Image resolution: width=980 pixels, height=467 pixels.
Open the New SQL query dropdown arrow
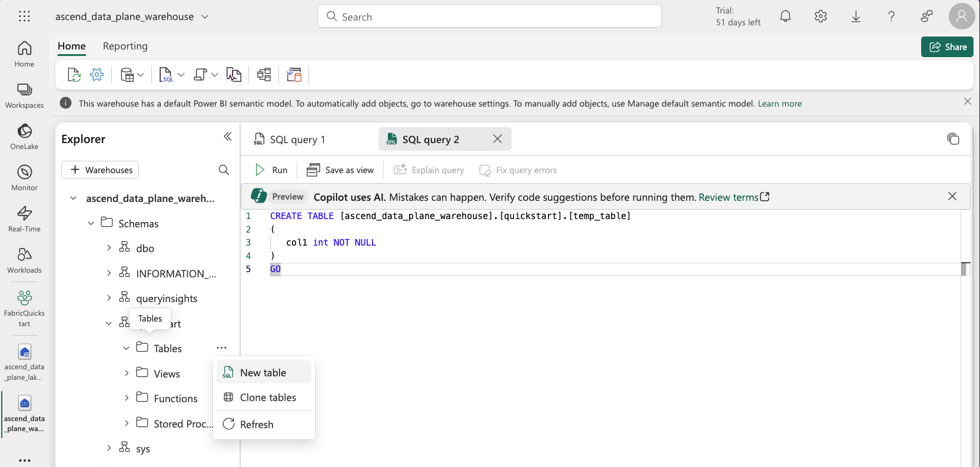click(x=181, y=75)
